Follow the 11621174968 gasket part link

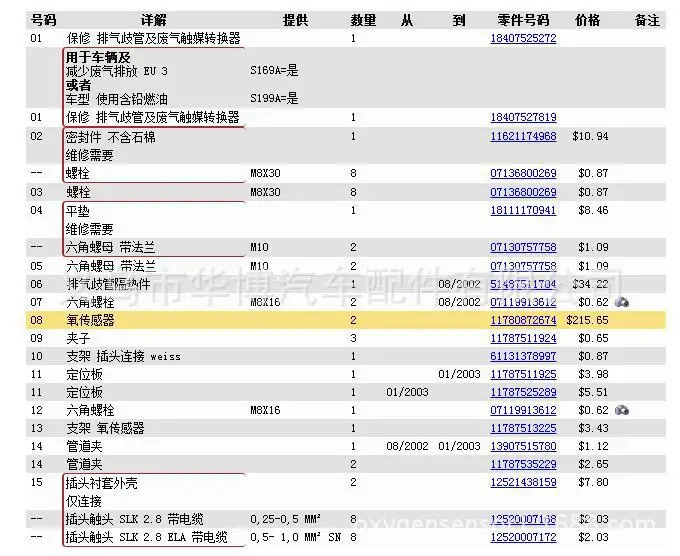click(x=523, y=137)
